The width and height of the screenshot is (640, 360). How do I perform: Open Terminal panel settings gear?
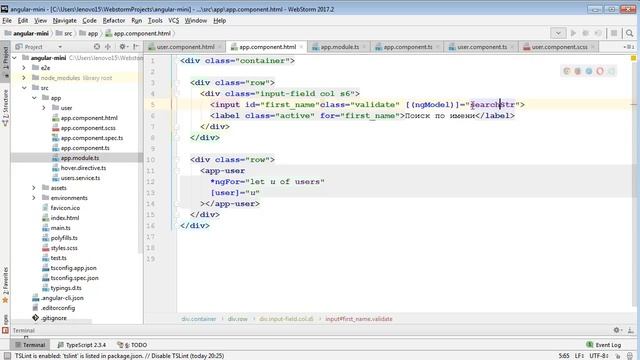click(617, 330)
